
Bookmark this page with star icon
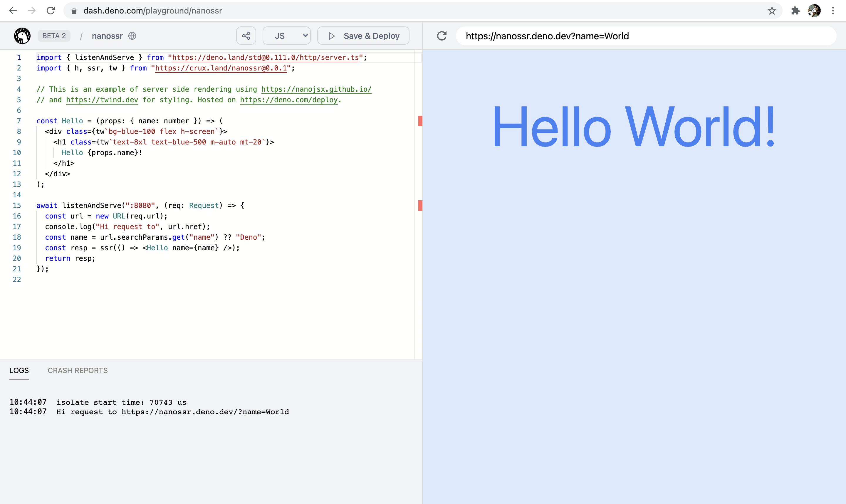click(x=772, y=11)
